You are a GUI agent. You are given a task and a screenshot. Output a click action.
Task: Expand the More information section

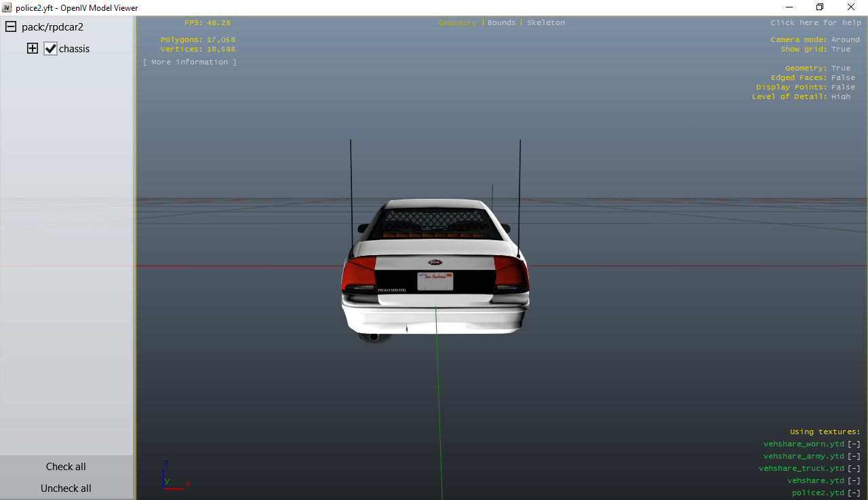click(190, 62)
